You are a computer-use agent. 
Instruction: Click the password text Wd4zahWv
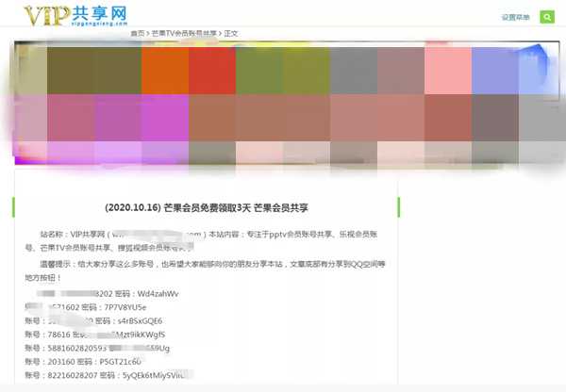pos(152,293)
